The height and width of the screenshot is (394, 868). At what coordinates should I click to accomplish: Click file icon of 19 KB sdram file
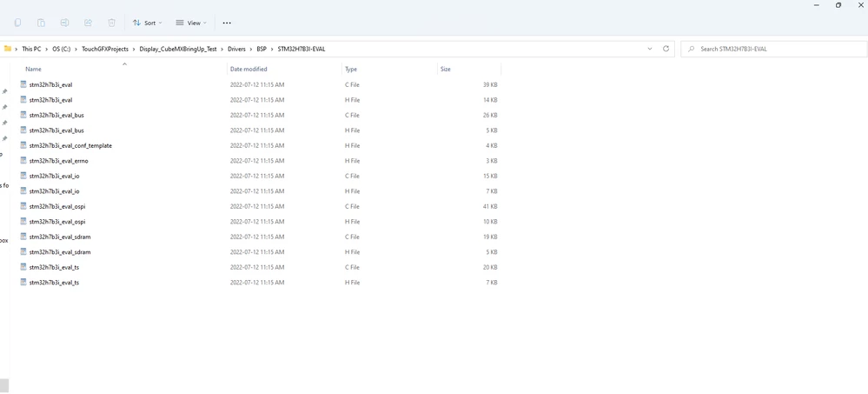click(x=23, y=236)
